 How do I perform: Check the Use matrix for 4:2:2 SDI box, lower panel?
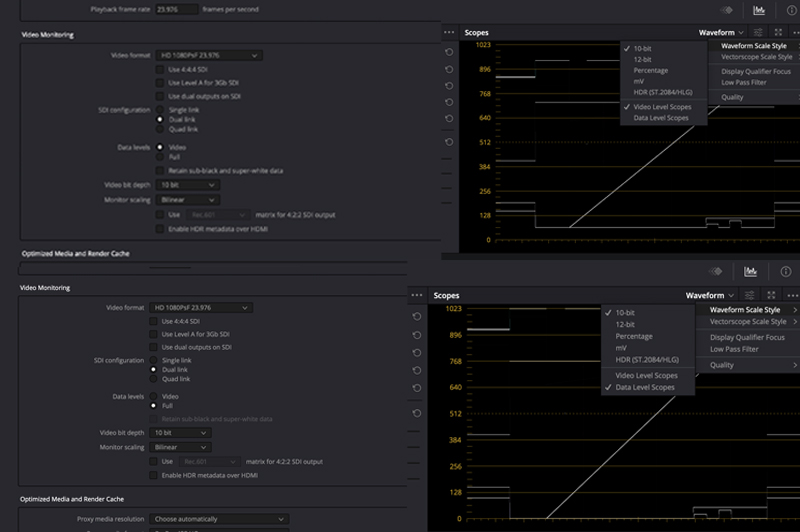(x=153, y=461)
